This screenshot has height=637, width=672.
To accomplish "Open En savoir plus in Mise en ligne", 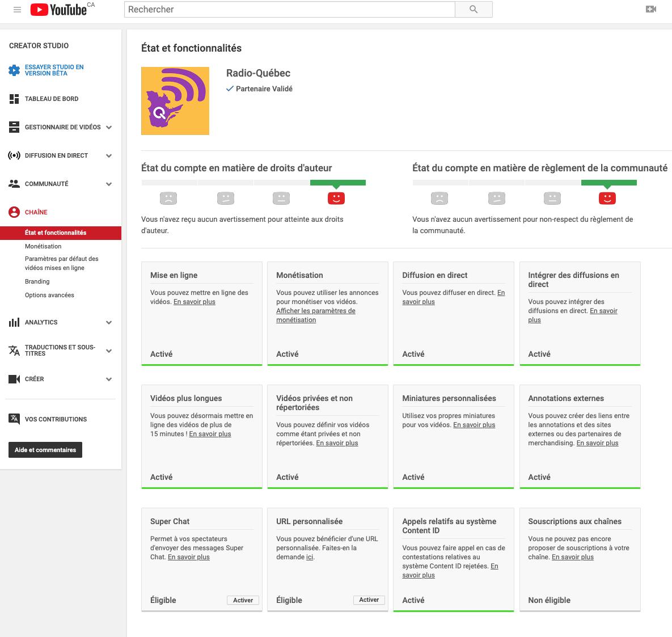I will (194, 302).
